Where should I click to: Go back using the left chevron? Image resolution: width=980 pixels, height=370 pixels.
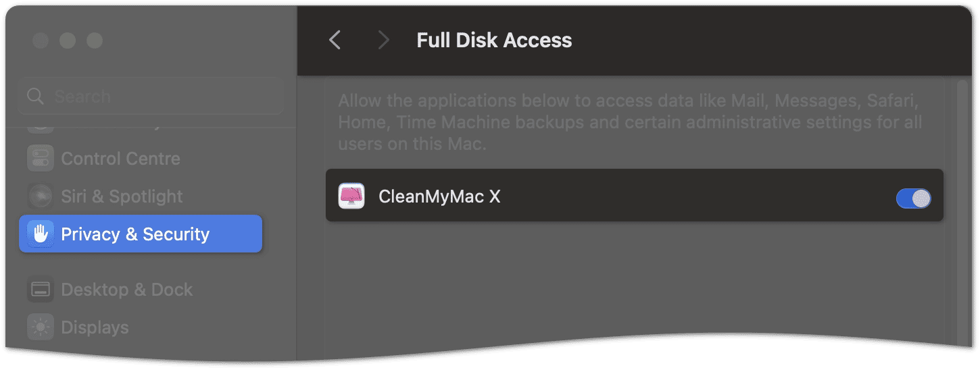(335, 41)
